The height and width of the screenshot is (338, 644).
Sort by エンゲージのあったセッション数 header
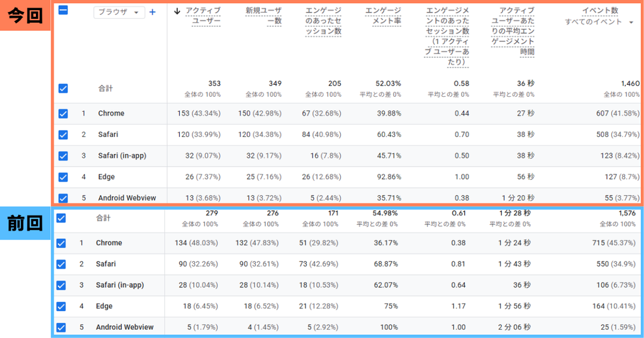(x=323, y=21)
